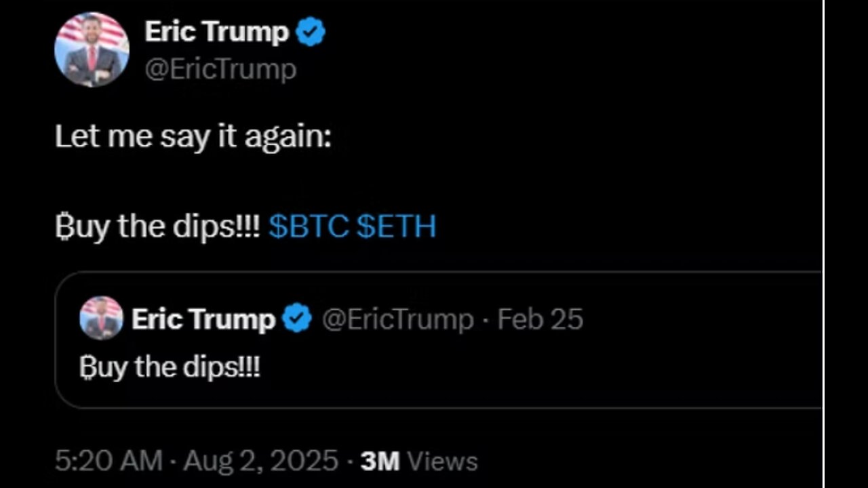Open the quoted "Buy the dips!!!" text
868x488 pixels.
click(170, 367)
